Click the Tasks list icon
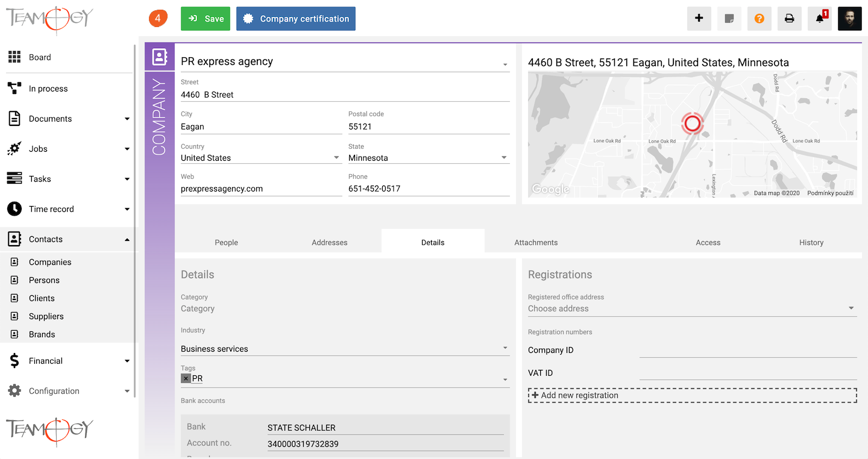Image resolution: width=868 pixels, height=459 pixels. click(x=14, y=179)
